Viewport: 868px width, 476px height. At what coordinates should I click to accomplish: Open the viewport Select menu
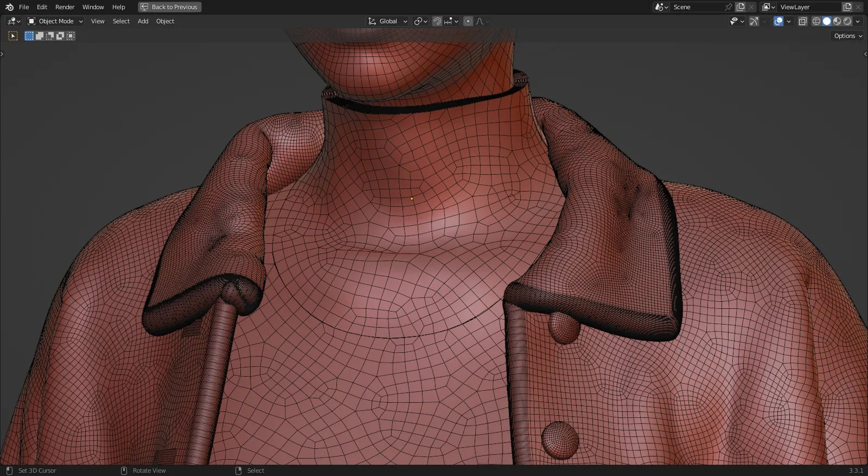(121, 21)
